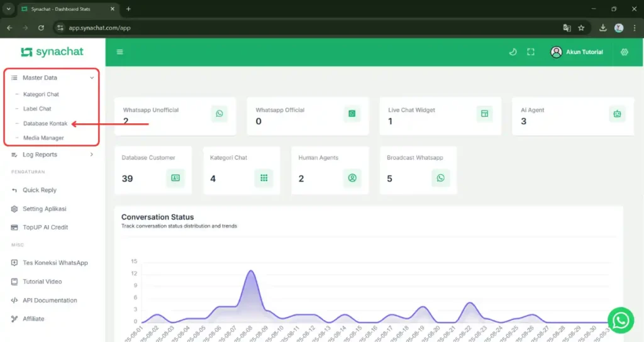
Task: Click the Setting Aplikasi gear icon
Action: tap(14, 209)
